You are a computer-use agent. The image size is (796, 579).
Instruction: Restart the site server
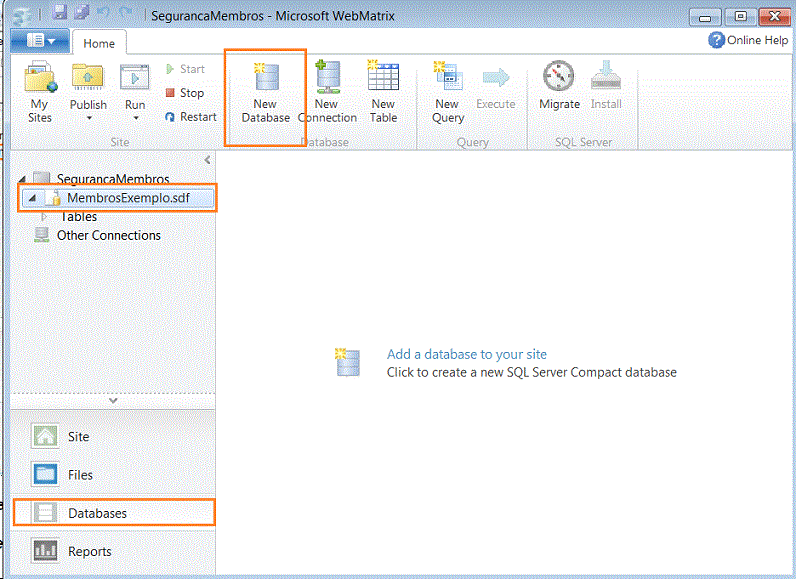click(191, 117)
